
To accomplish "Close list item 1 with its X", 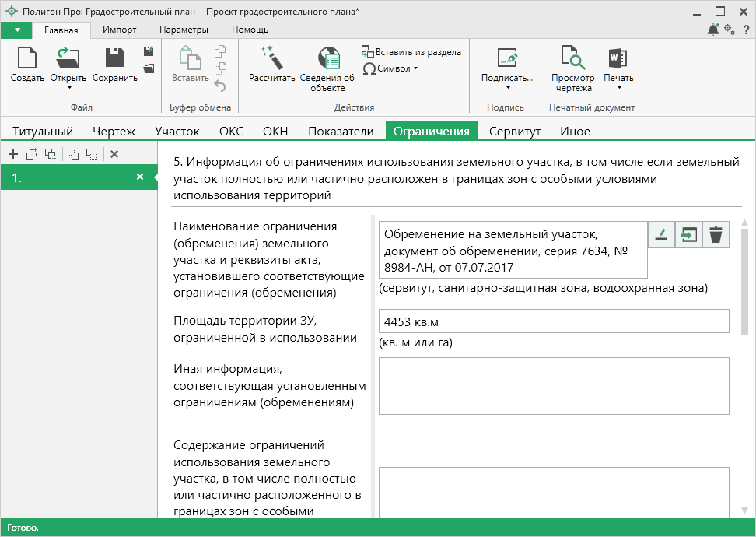I will point(140,177).
